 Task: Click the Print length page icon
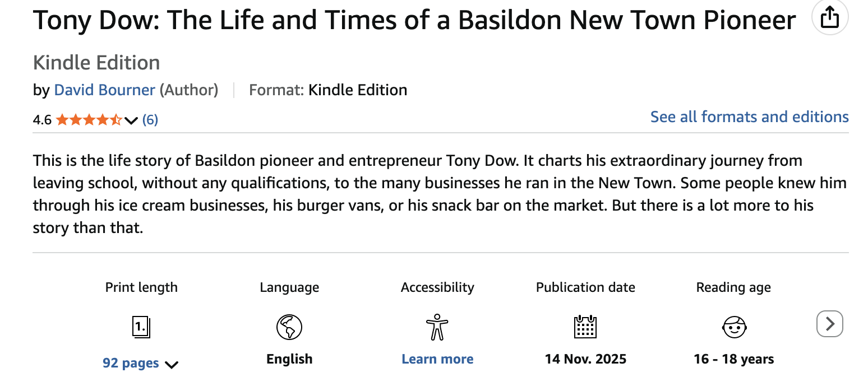(141, 326)
